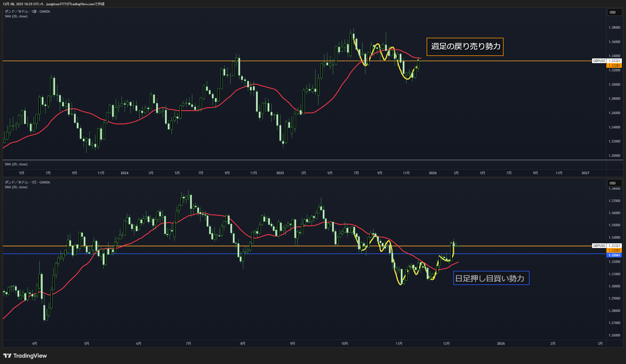Select the orange 週足の戻り売り勢力 text box
This screenshot has width=626, height=364.
click(x=465, y=47)
